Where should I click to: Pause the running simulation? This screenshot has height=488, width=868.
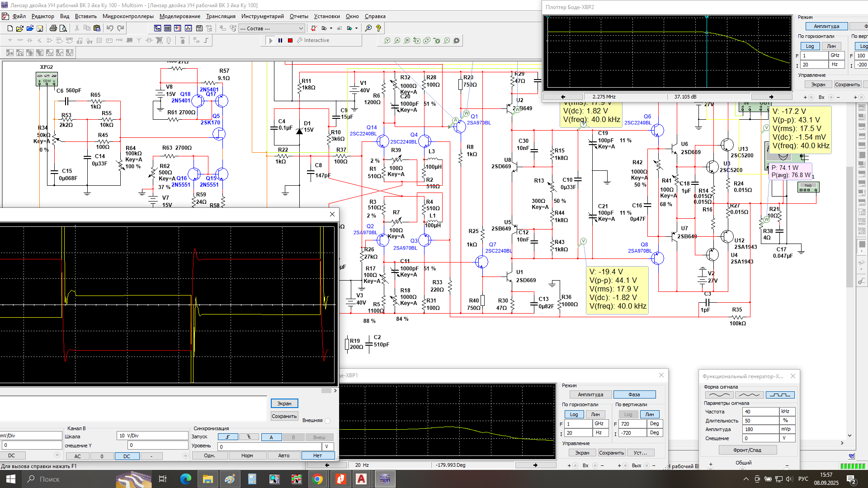[280, 41]
